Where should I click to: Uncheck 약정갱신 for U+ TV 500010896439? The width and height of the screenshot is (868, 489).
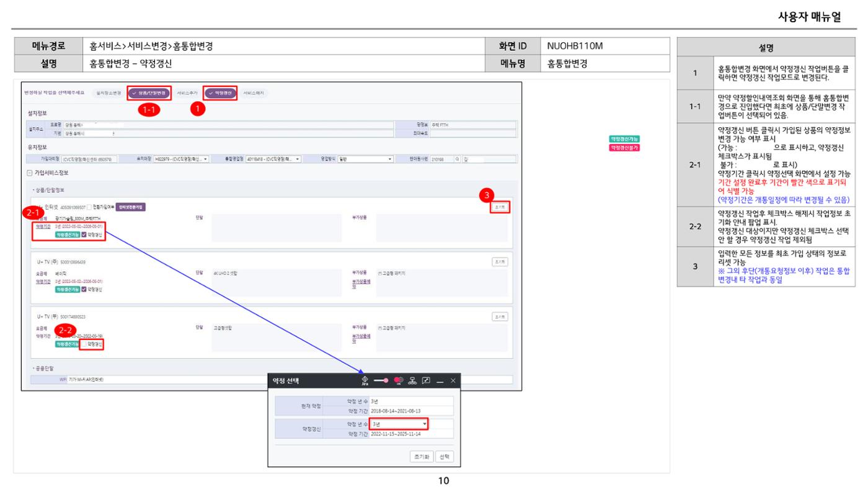[85, 289]
